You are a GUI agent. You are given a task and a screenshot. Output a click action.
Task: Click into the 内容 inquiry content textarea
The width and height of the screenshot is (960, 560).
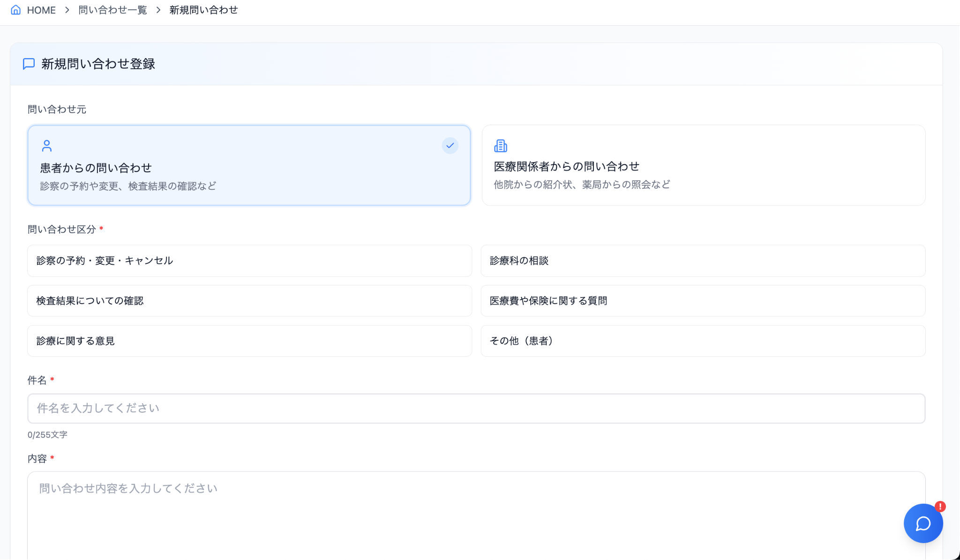pyautogui.click(x=476, y=515)
